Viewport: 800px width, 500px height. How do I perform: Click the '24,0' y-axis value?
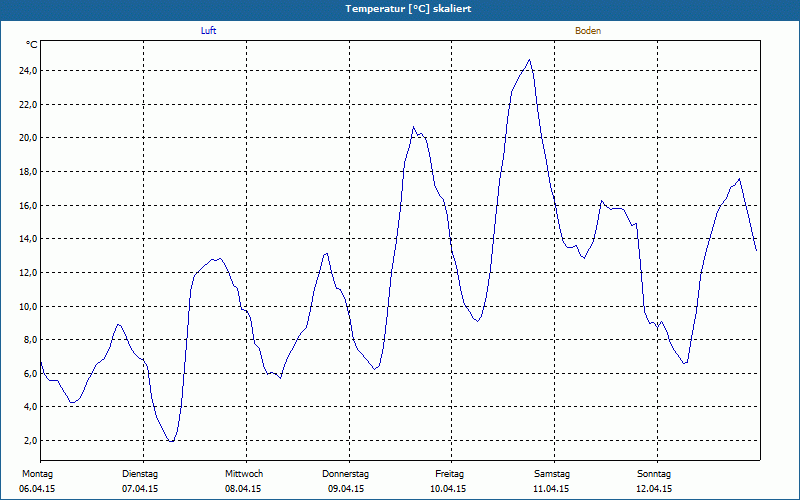click(x=28, y=70)
